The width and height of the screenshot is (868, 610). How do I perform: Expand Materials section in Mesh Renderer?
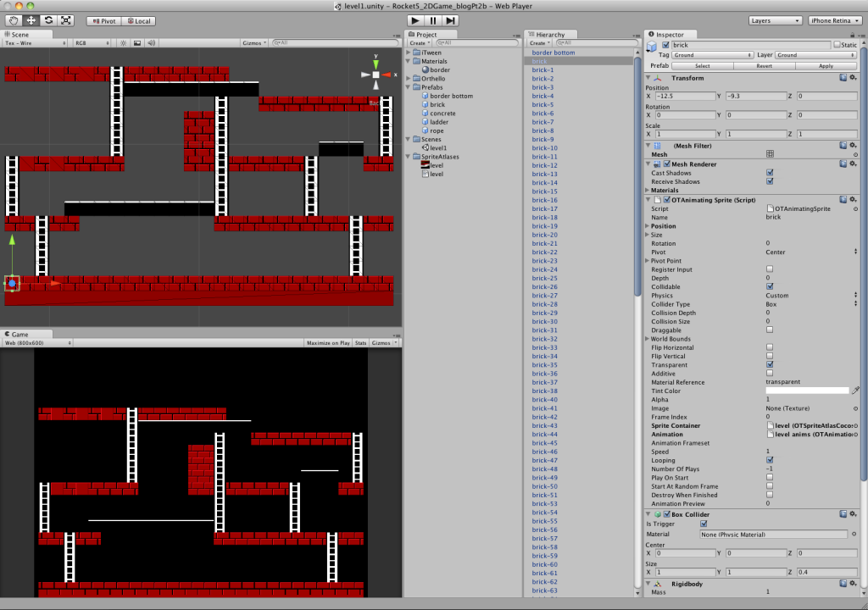click(x=648, y=190)
